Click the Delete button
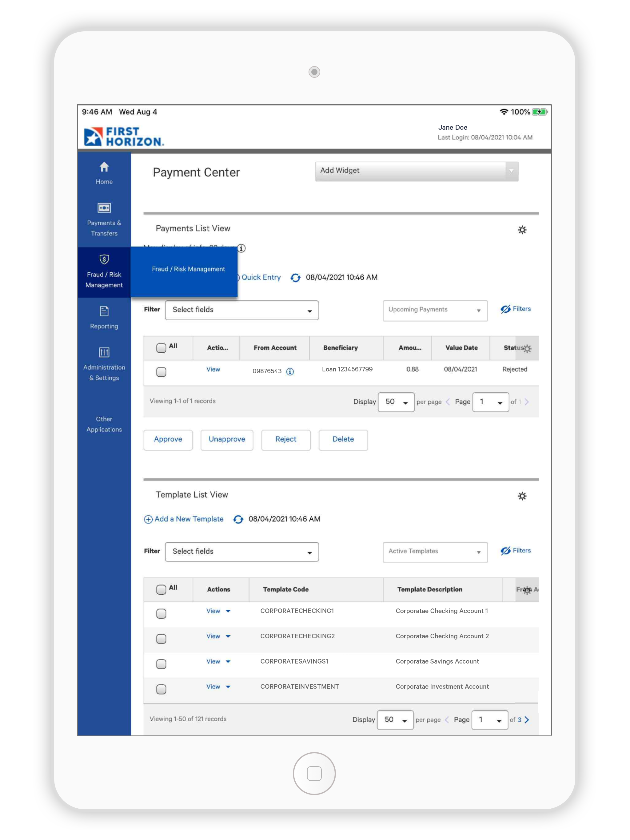 343,440
